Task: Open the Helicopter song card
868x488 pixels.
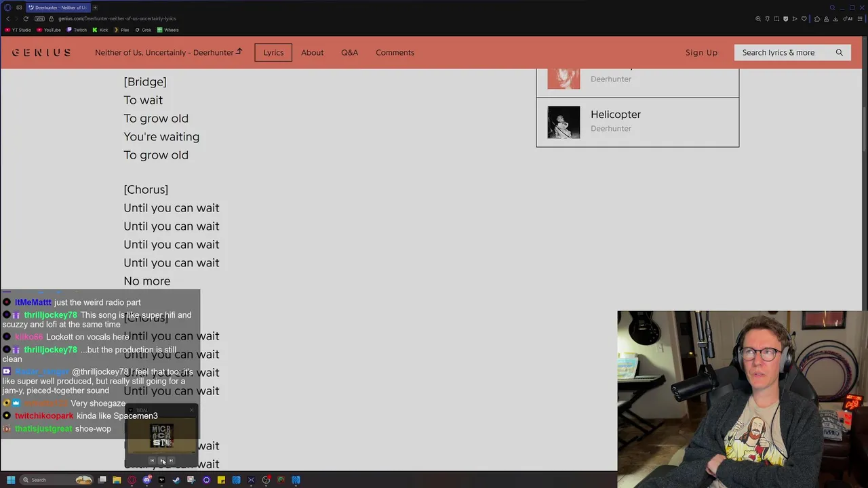Action: click(637, 122)
